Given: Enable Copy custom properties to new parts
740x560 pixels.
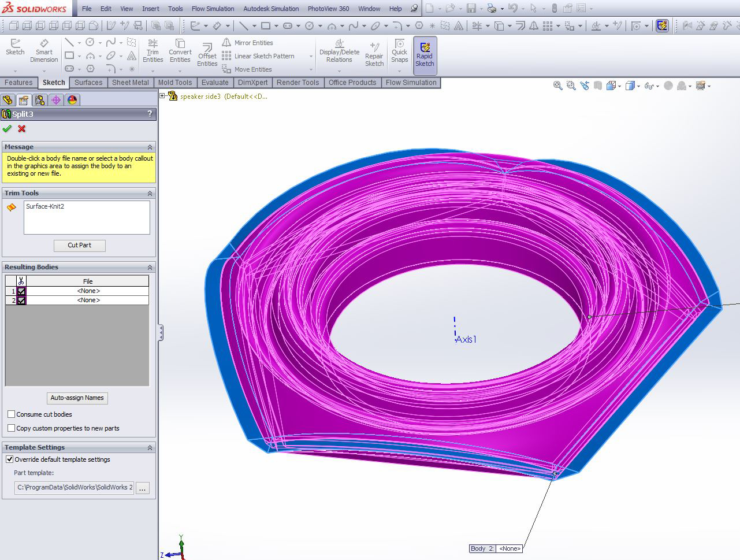Looking at the screenshot, I should 11,428.
